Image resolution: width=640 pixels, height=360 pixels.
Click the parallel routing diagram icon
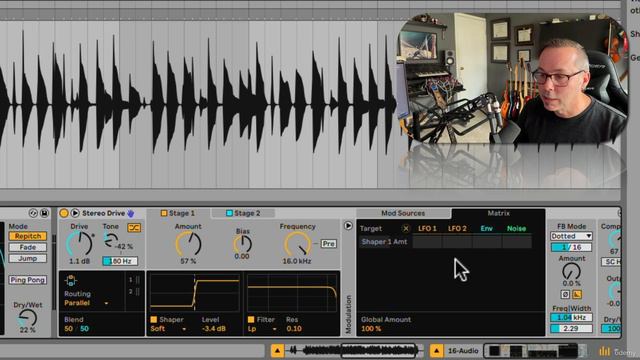coord(71,280)
